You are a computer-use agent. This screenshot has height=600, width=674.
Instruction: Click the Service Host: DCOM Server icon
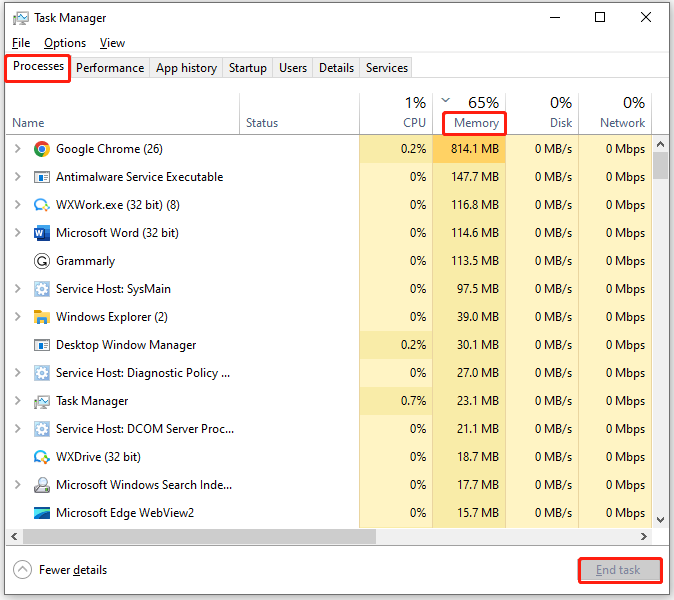[42, 429]
